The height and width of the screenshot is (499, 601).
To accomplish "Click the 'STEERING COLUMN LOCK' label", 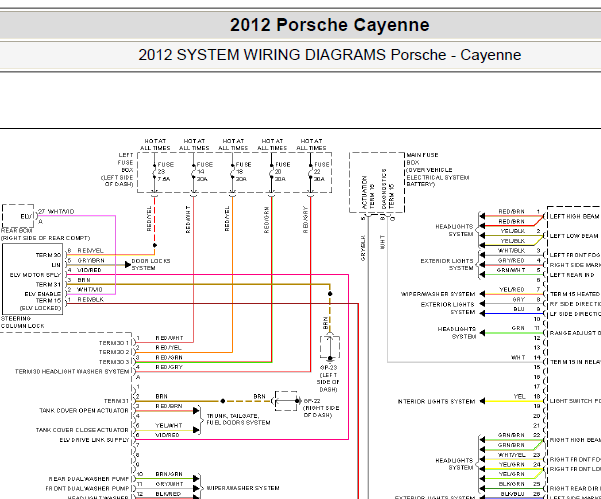I will tap(22, 322).
